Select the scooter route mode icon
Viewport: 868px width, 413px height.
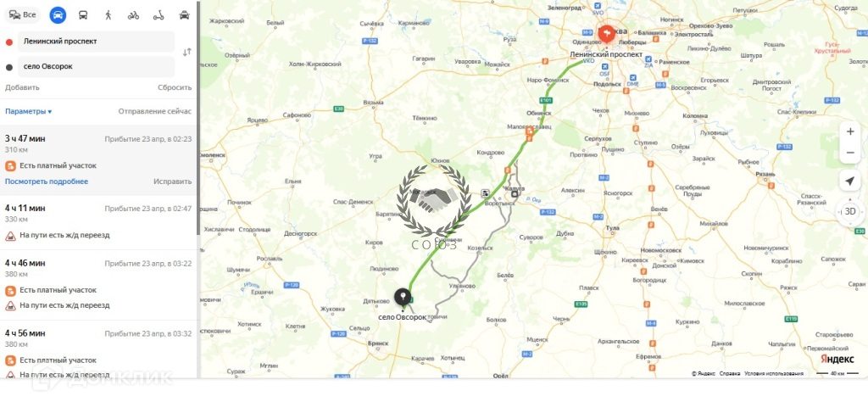click(159, 15)
